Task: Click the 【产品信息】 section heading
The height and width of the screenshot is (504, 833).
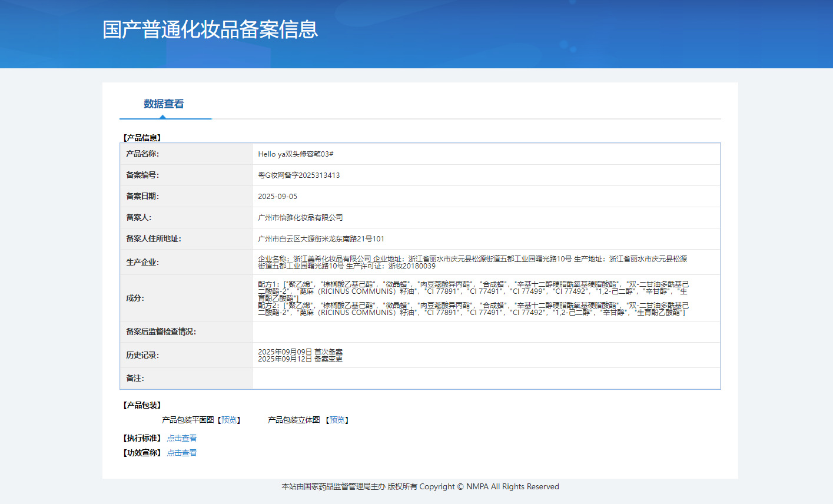Action: point(142,138)
